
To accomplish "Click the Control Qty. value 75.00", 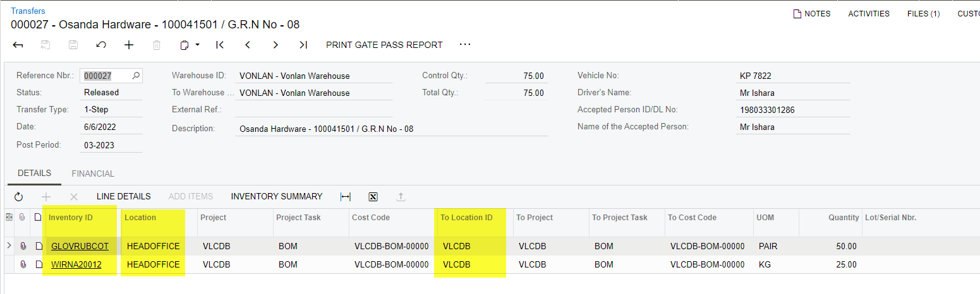I will tap(533, 76).
